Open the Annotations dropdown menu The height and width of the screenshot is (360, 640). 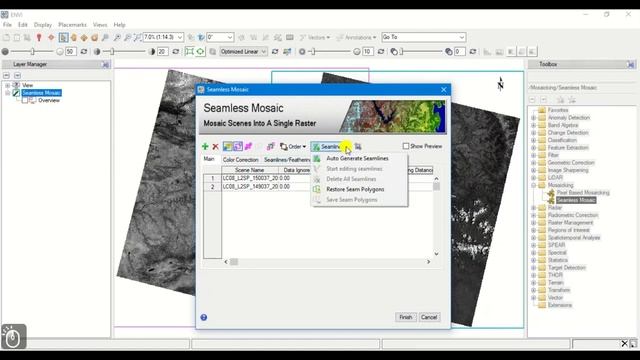click(356, 37)
